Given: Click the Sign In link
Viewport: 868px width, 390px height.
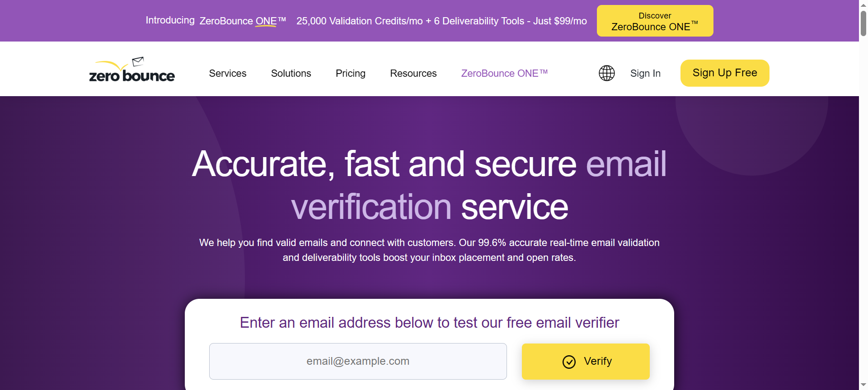Looking at the screenshot, I should [x=645, y=73].
